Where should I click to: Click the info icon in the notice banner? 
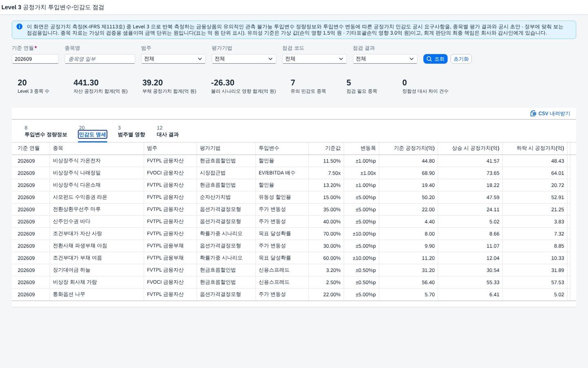click(19, 27)
